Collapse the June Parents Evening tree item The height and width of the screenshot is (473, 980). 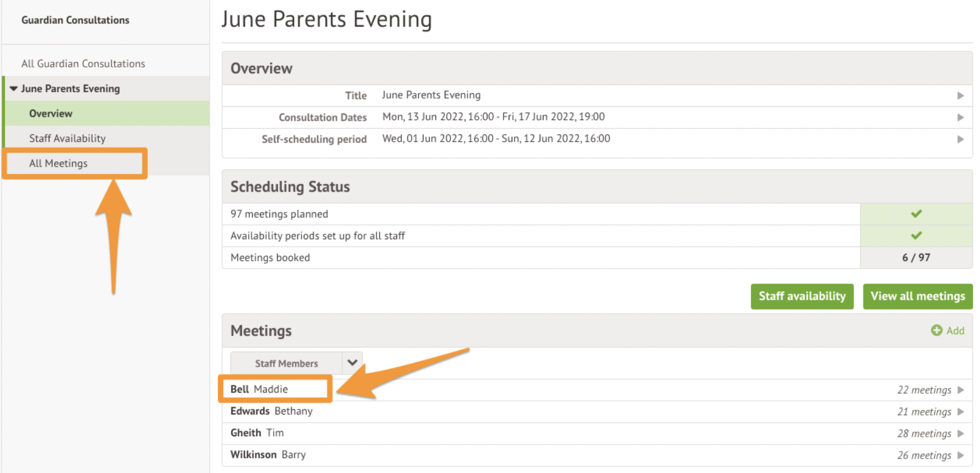pyautogui.click(x=13, y=89)
